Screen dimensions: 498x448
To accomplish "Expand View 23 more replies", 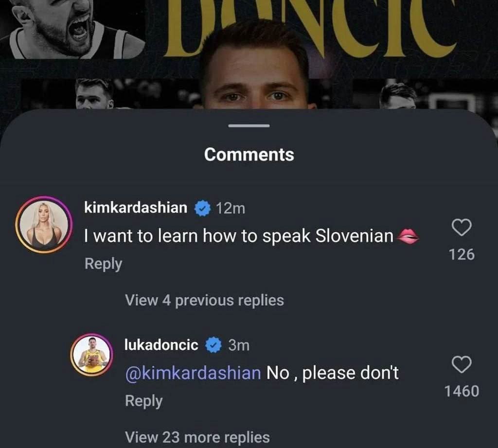I will pyautogui.click(x=197, y=437).
